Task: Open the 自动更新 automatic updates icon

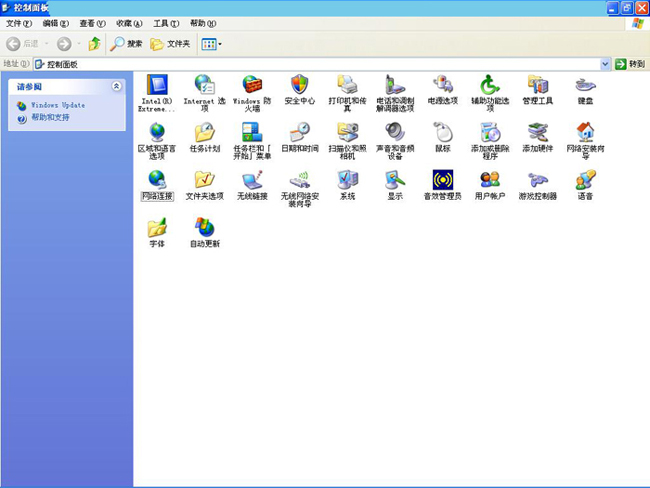Action: point(204,228)
